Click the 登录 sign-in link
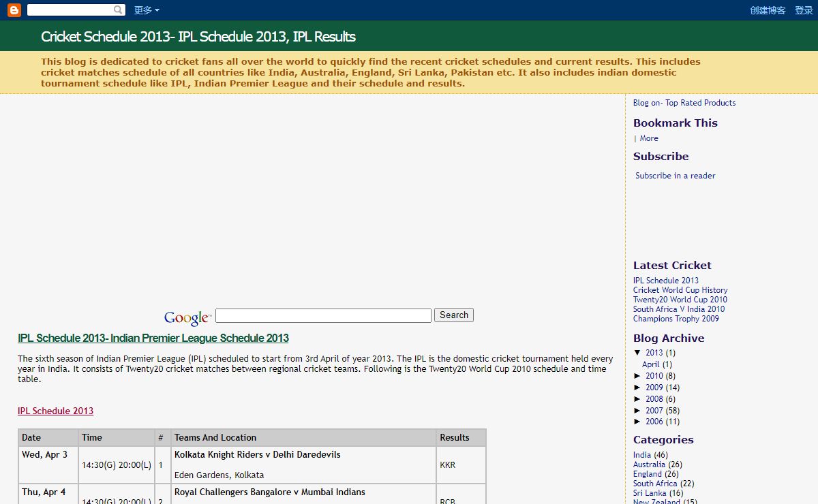Screen dimensions: 818x504 (804, 10)
